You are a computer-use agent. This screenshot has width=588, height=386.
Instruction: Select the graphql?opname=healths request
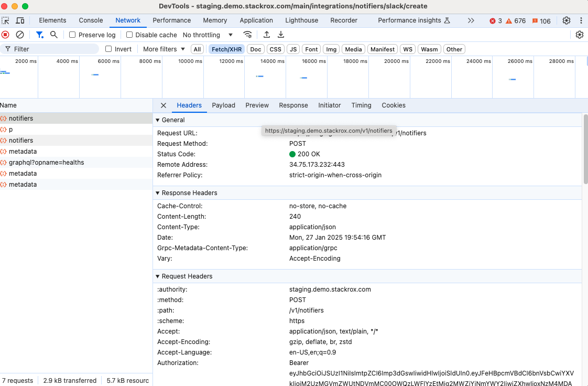pyautogui.click(x=46, y=163)
